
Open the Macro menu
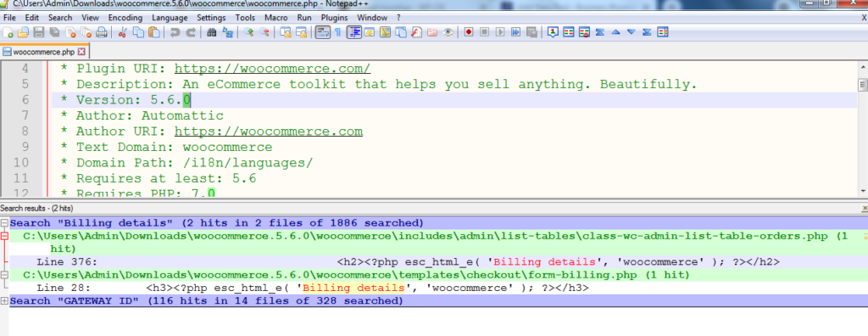tap(275, 18)
